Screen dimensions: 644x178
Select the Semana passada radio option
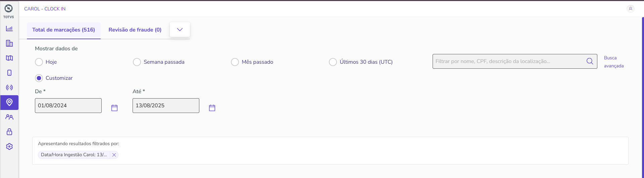coord(137,62)
